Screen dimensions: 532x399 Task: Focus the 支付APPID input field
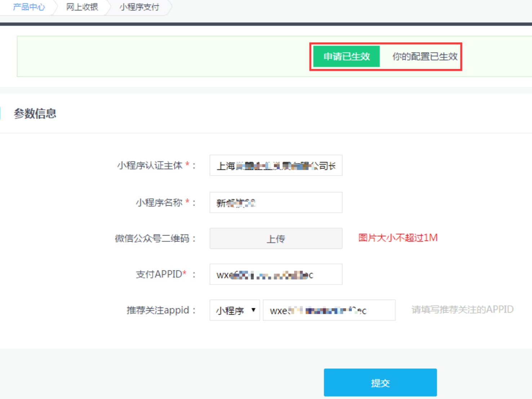tap(276, 275)
